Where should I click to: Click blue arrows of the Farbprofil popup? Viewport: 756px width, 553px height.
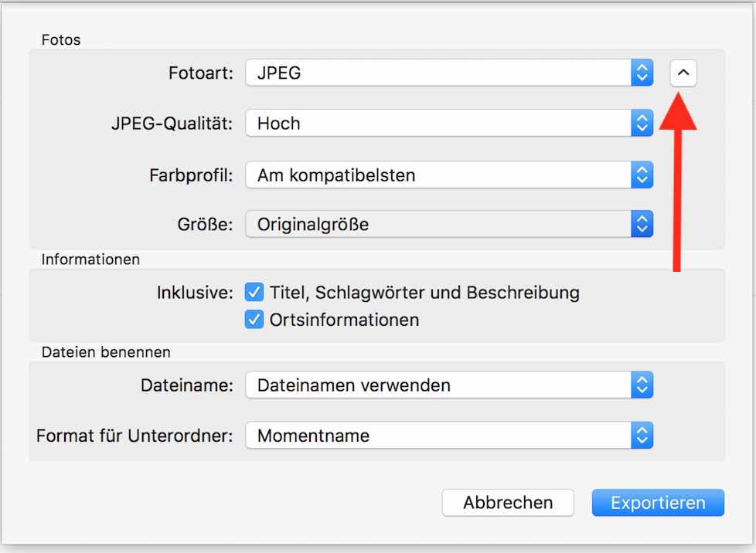click(642, 175)
